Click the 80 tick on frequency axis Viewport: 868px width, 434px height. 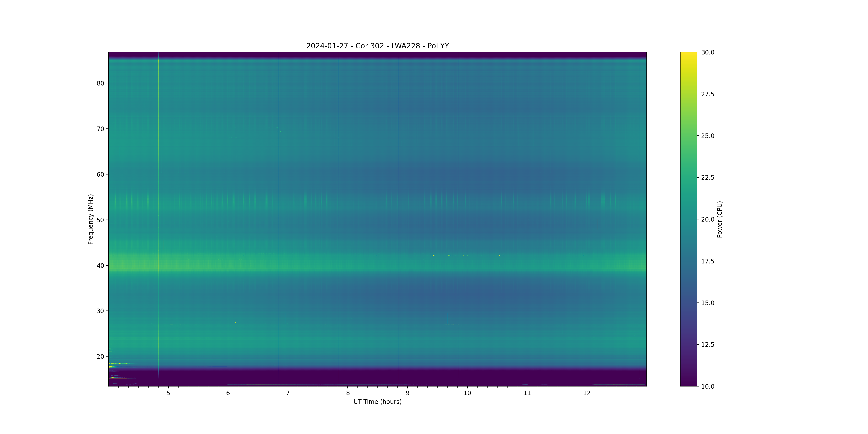point(100,83)
